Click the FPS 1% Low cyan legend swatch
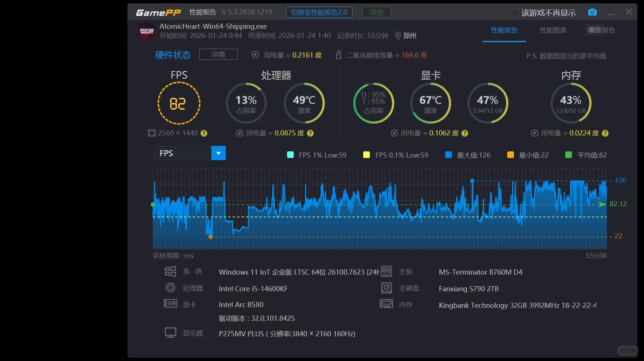644x361 pixels. tap(290, 155)
